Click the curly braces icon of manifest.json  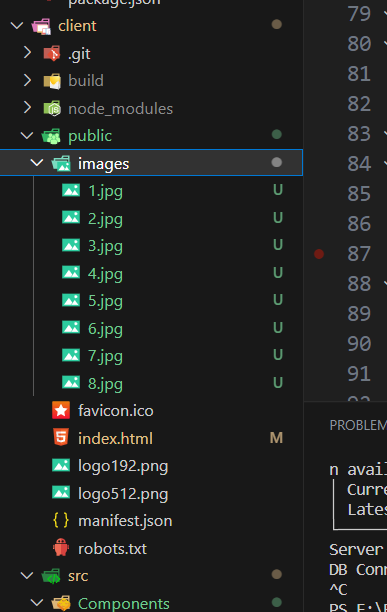tap(61, 520)
